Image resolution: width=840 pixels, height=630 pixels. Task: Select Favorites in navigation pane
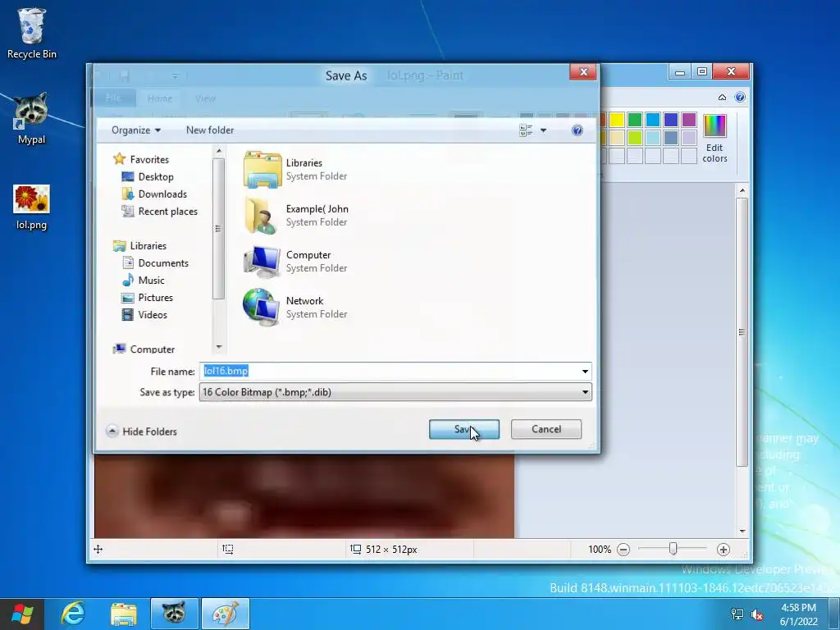(141, 159)
